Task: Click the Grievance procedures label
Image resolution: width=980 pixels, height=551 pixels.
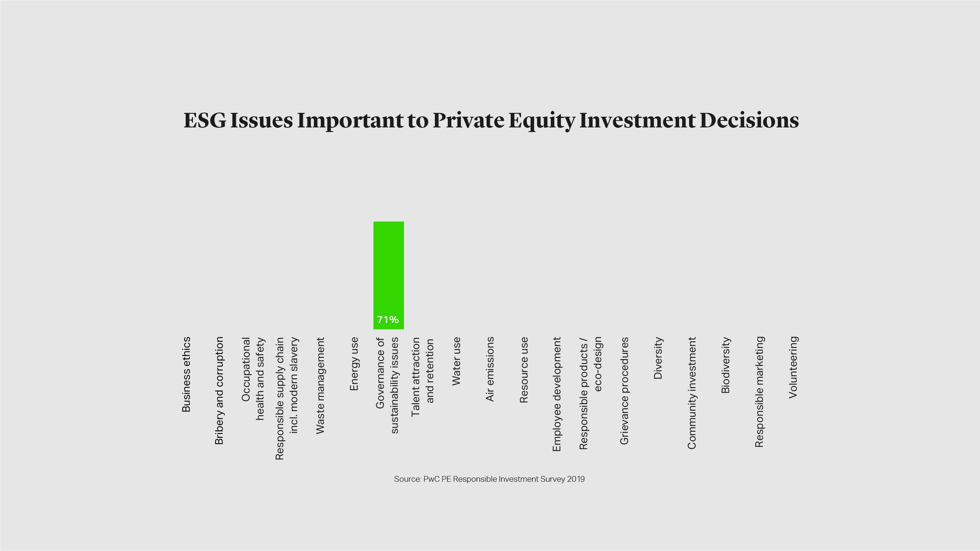Action: click(x=624, y=390)
